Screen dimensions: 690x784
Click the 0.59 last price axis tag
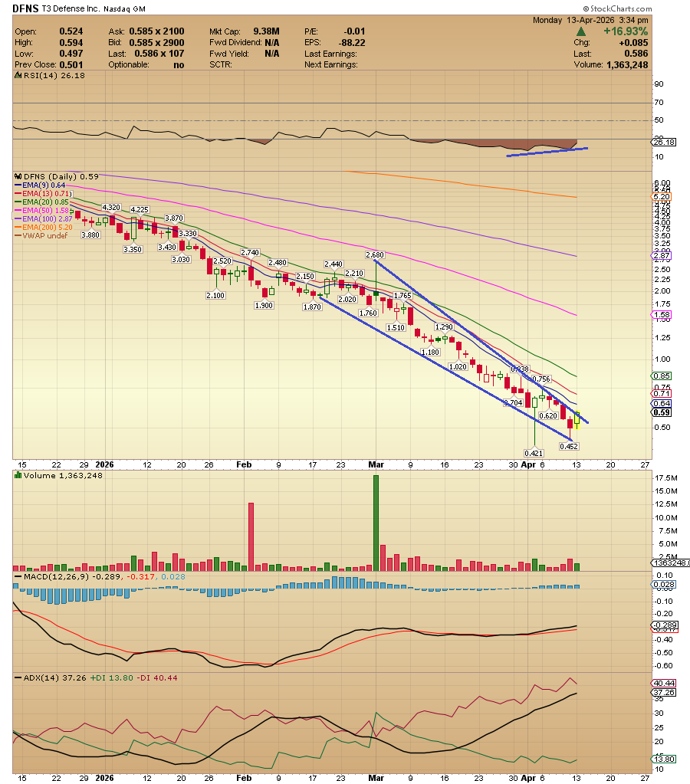pos(662,412)
